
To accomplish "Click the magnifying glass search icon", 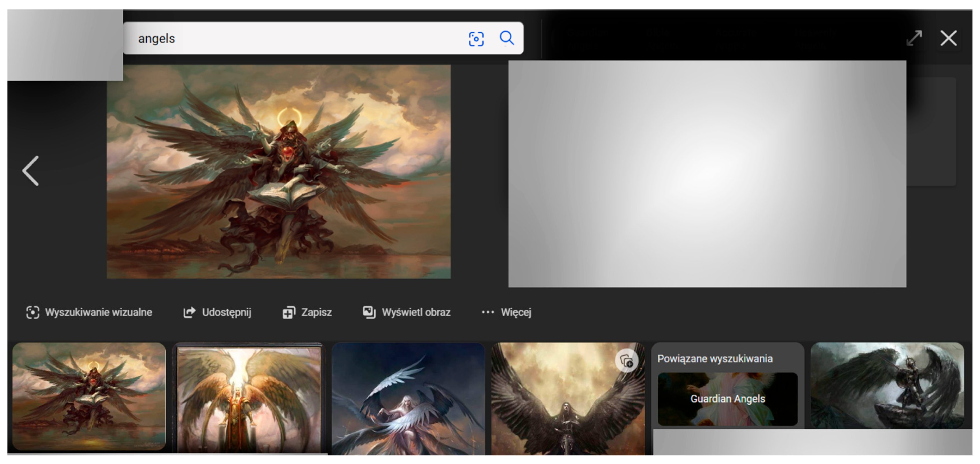I will click(507, 38).
